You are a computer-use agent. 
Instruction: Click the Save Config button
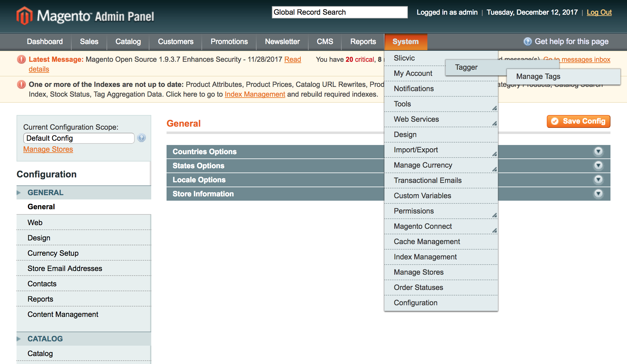click(578, 121)
